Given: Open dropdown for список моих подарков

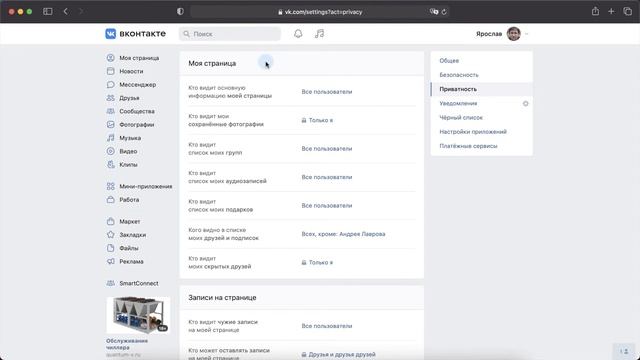Looking at the screenshot, I should tap(327, 206).
